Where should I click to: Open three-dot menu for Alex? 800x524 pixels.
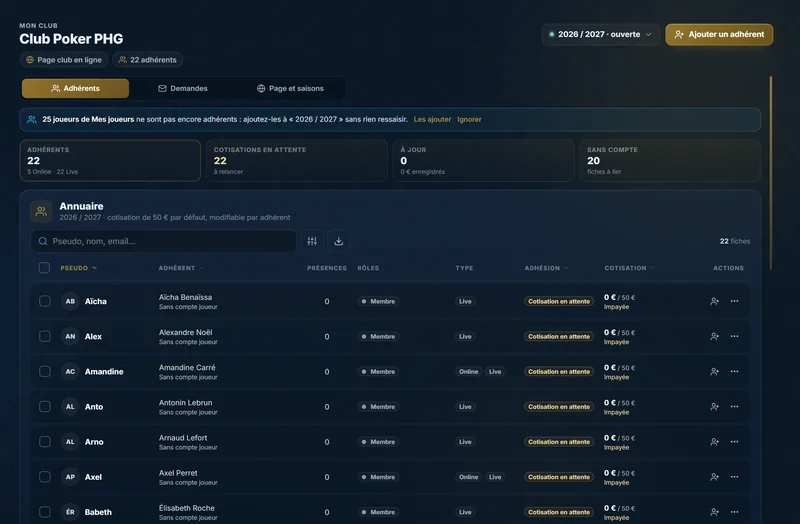tap(734, 336)
